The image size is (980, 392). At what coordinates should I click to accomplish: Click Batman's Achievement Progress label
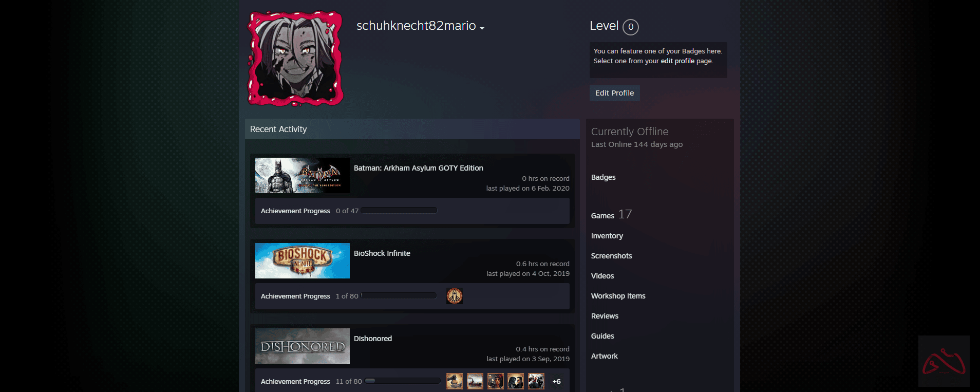click(295, 211)
